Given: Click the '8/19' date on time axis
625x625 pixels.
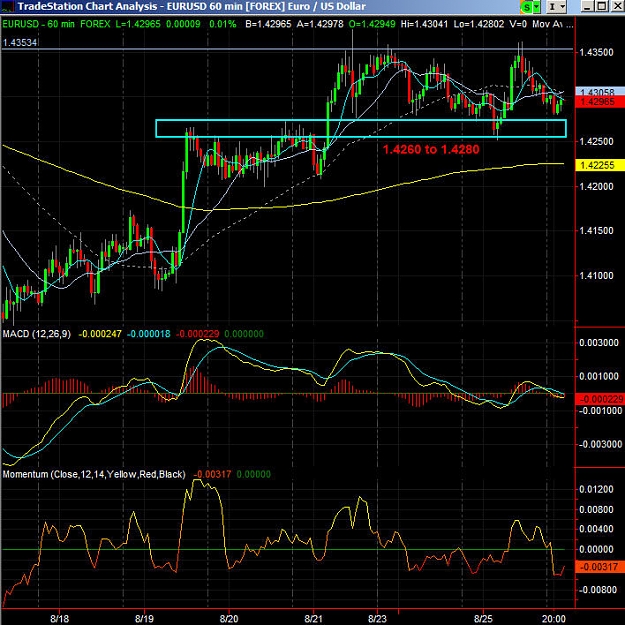Looking at the screenshot, I should click(x=144, y=619).
